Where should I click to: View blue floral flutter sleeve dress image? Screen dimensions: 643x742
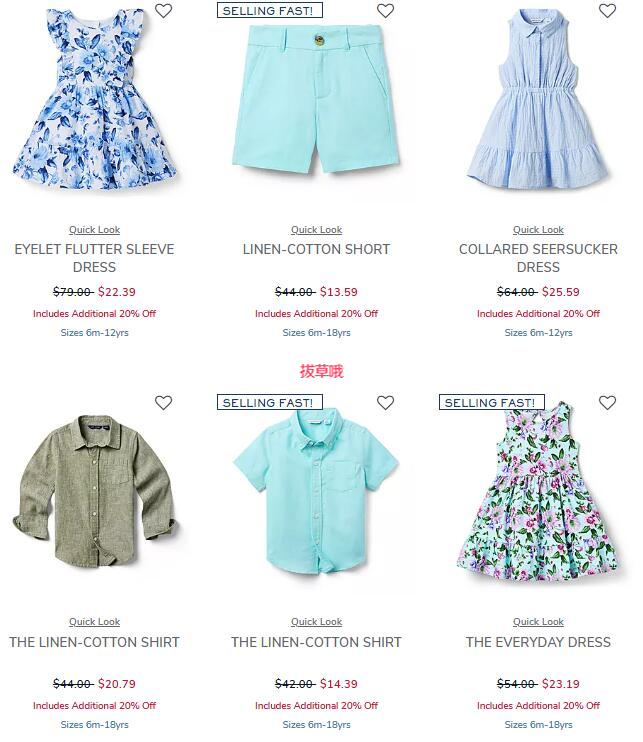(95, 99)
